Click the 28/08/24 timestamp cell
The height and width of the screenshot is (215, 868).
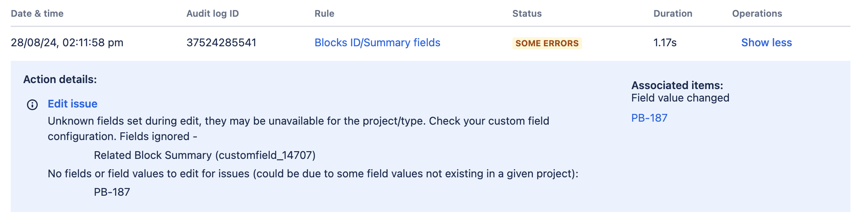67,43
